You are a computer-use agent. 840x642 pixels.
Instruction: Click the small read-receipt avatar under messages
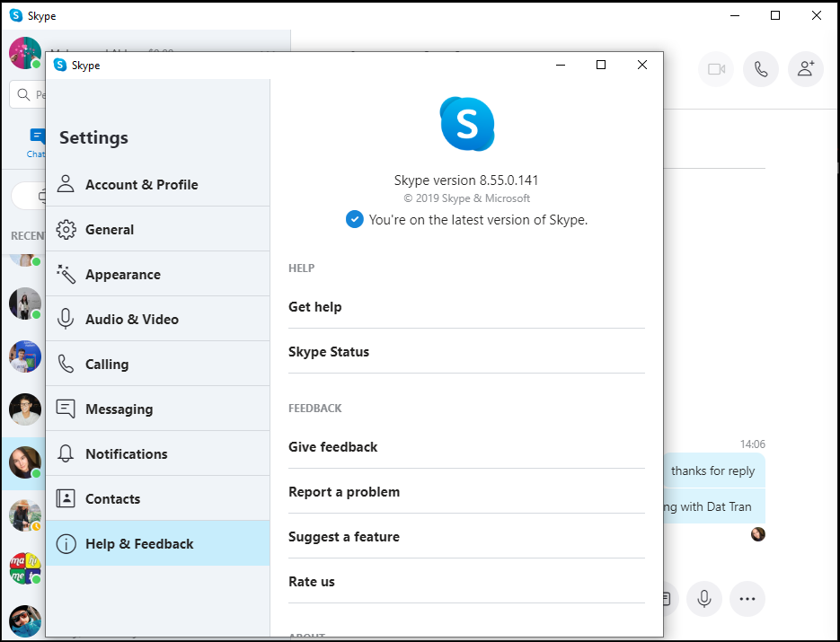pyautogui.click(x=757, y=534)
